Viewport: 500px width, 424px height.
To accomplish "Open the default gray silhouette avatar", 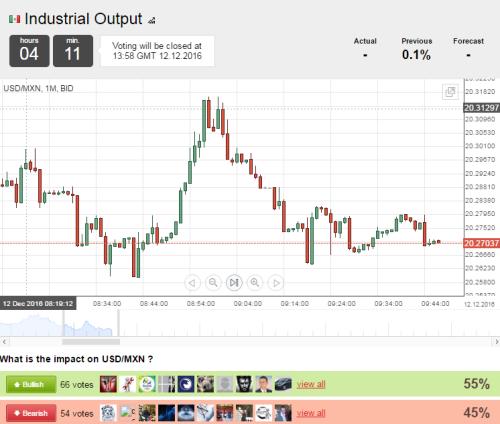I will tap(225, 384).
